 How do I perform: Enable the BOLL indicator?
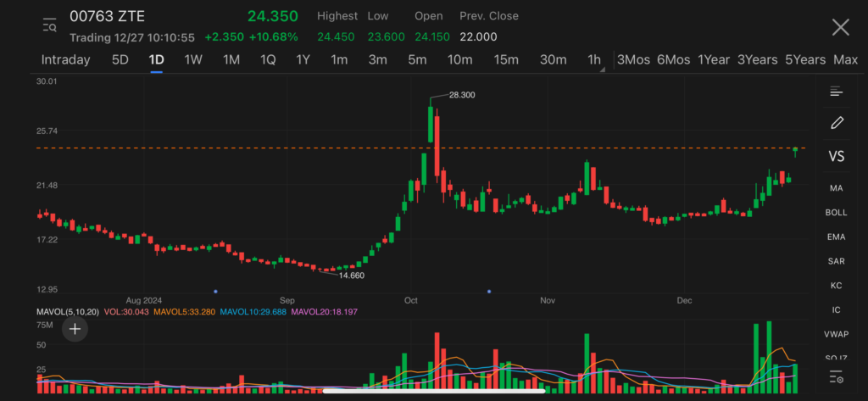coord(836,213)
